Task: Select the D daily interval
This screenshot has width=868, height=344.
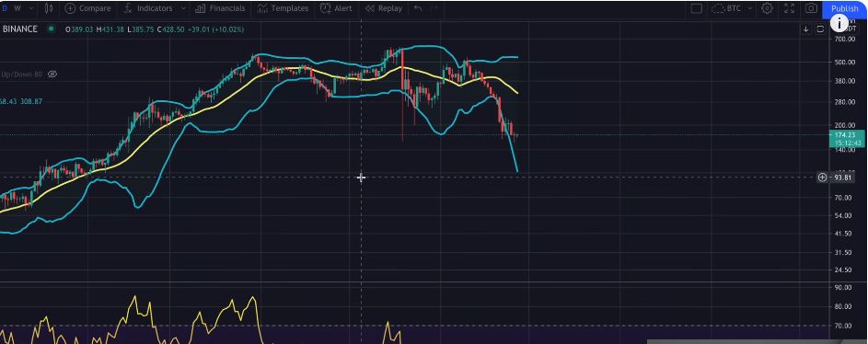Action: [5, 8]
